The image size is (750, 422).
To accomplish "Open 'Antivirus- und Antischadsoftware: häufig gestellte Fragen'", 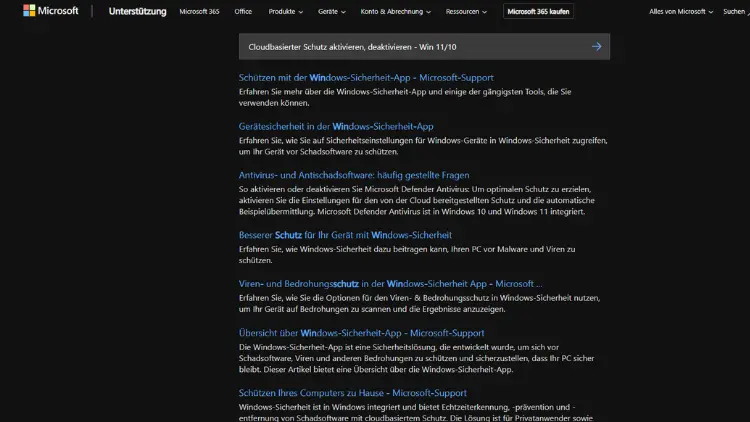I will pos(354,175).
